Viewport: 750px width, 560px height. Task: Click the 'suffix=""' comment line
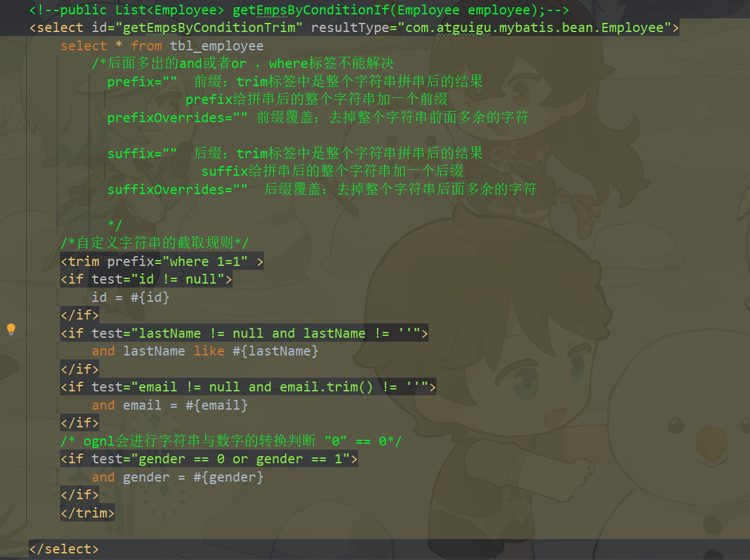[x=295, y=154]
